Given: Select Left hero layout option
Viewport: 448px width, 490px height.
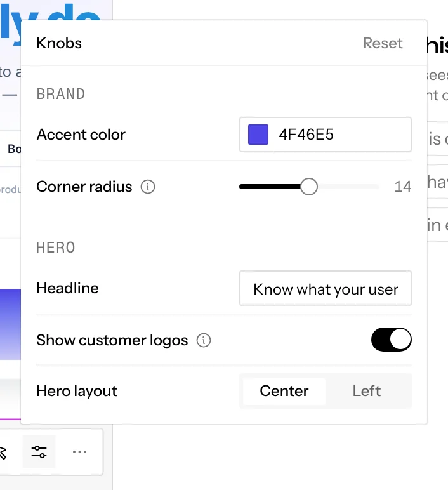Looking at the screenshot, I should (x=367, y=391).
